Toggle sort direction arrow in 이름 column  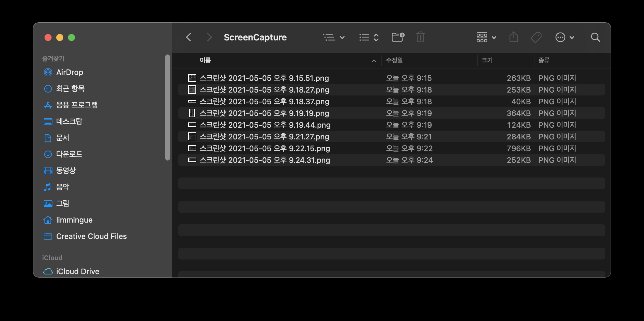point(374,61)
